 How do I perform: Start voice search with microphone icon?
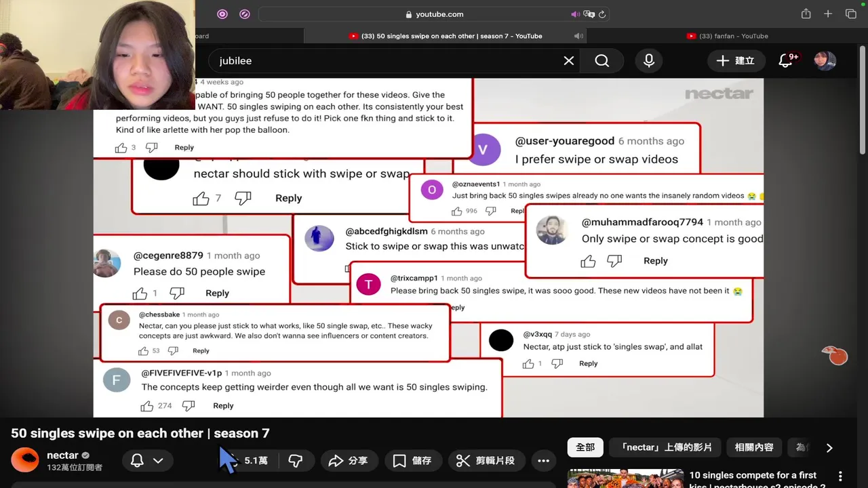649,61
